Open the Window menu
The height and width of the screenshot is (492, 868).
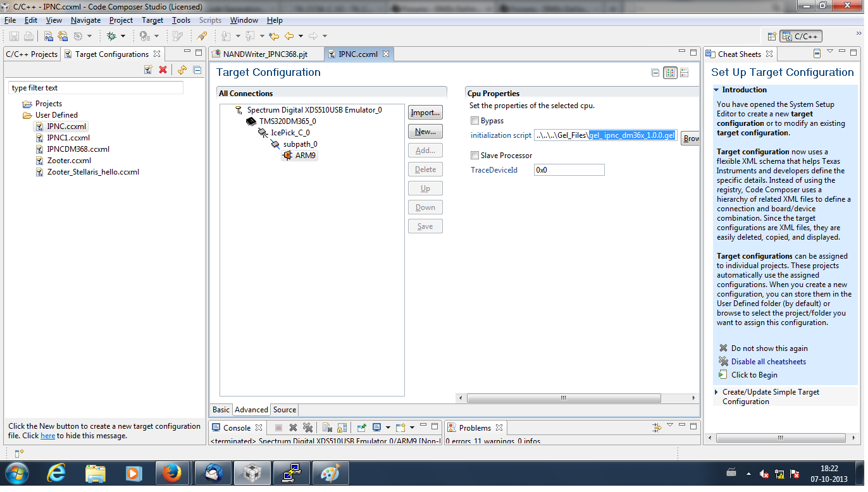pos(244,20)
